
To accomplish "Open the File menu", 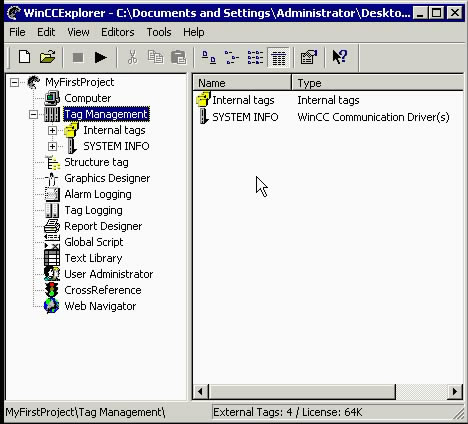I will [17, 32].
